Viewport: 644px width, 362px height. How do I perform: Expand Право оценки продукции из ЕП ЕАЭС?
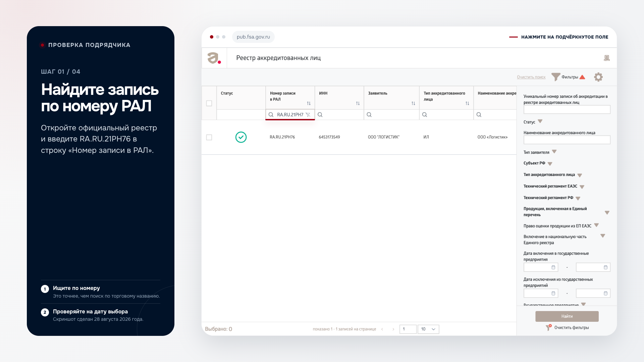[x=596, y=225]
